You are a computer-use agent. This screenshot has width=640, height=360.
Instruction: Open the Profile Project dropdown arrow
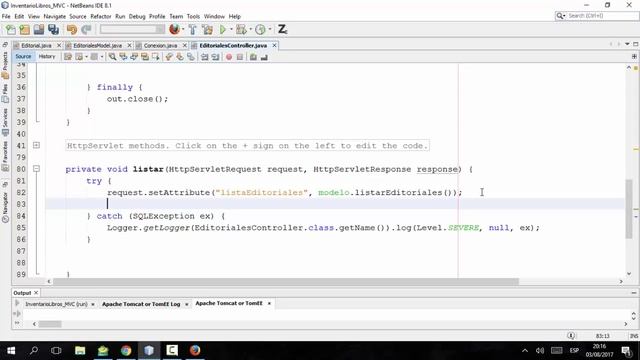(x=270, y=29)
